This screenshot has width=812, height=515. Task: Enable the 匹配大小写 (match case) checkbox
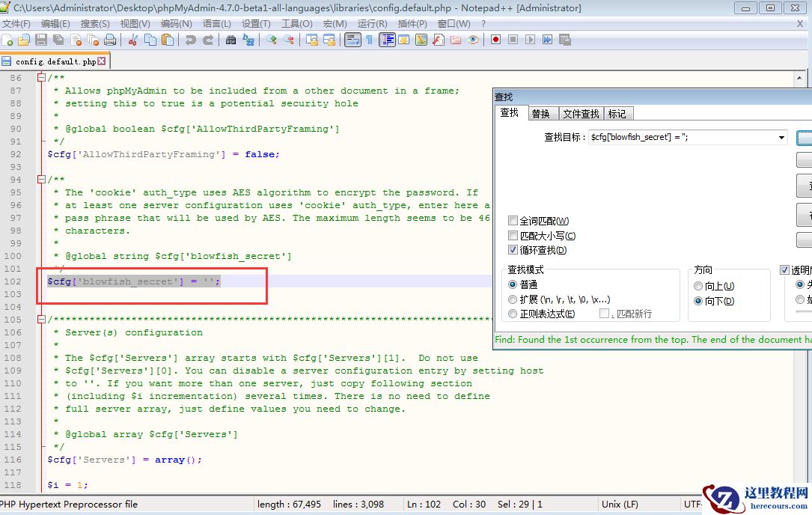click(x=513, y=236)
